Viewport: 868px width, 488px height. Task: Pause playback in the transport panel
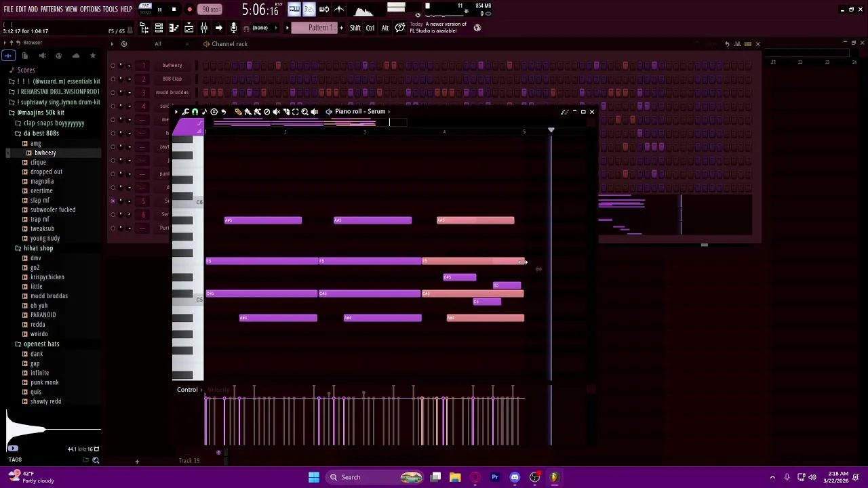(159, 9)
